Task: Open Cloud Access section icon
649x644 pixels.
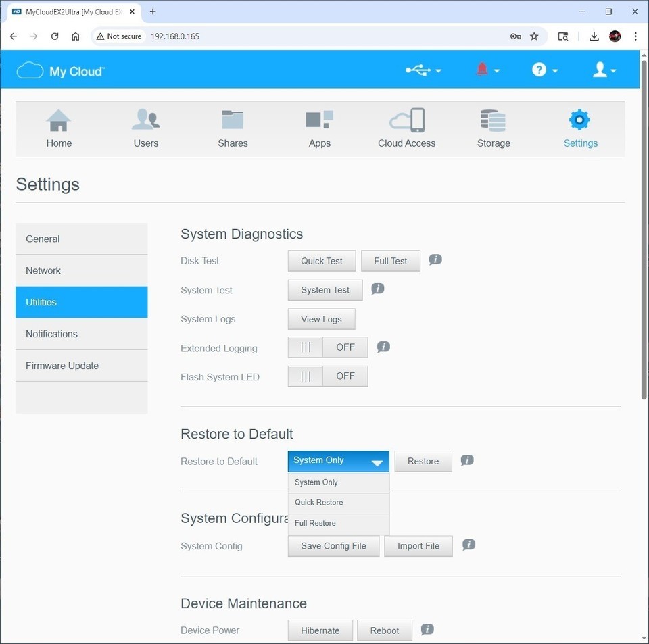Action: 406,121
